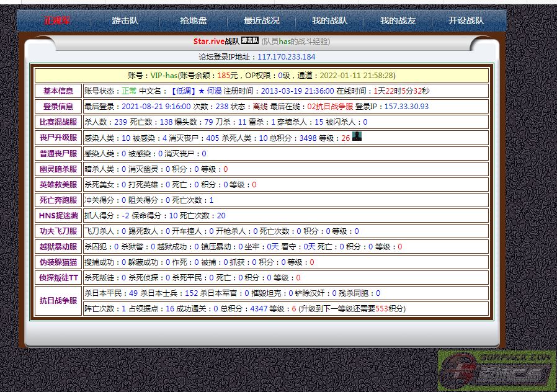Select the 基本信息 row header
The width and height of the screenshot is (557, 392).
point(58,91)
